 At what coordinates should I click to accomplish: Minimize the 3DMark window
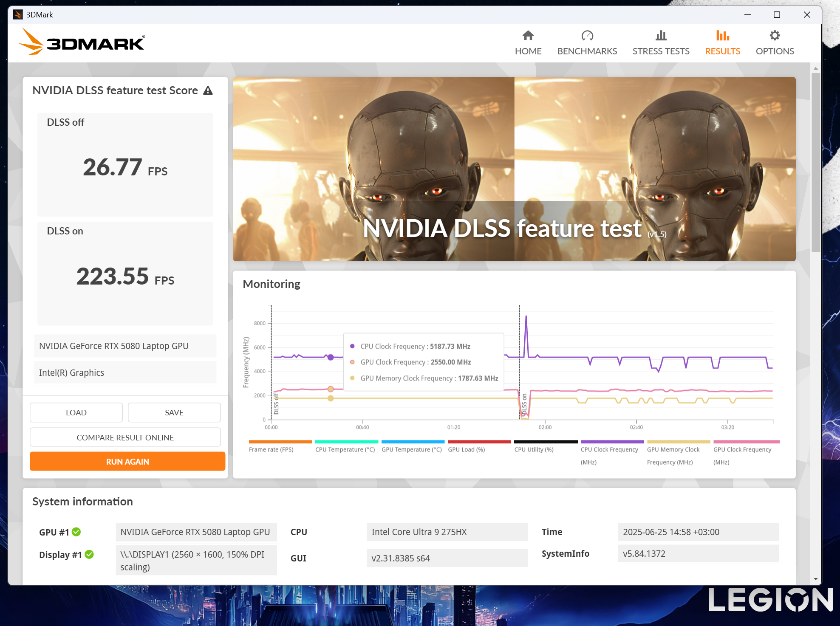coord(747,15)
